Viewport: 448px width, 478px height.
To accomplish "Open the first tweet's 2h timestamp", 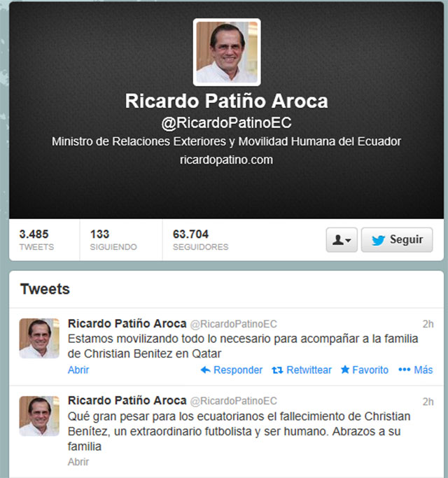I will point(428,324).
